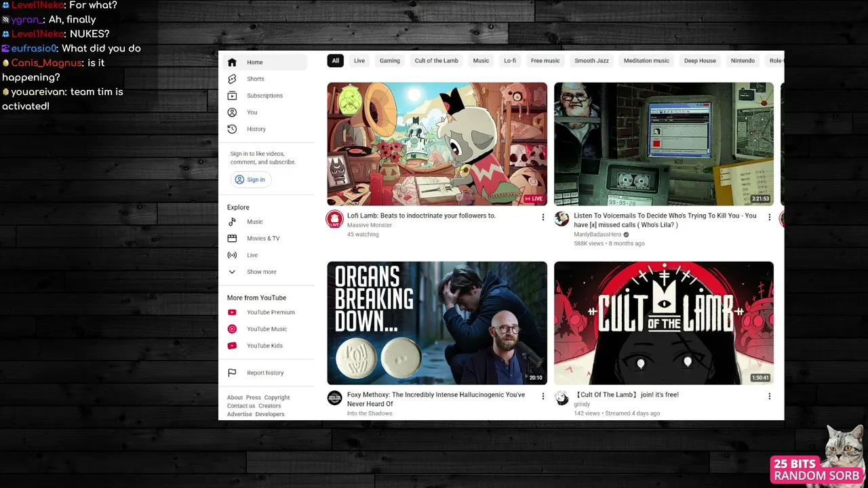Click chat username ygran_
Viewport: 868px width, 488px height.
point(27,20)
